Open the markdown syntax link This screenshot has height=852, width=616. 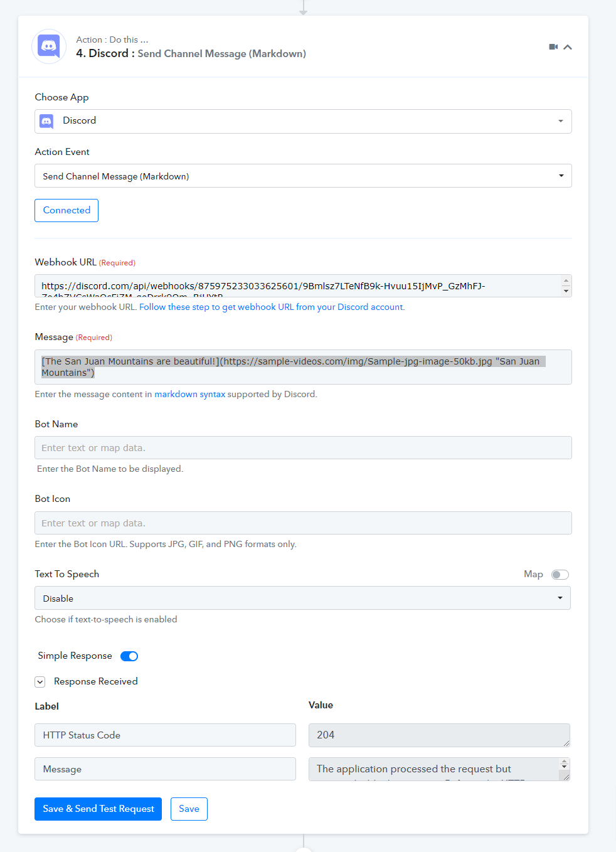point(189,394)
